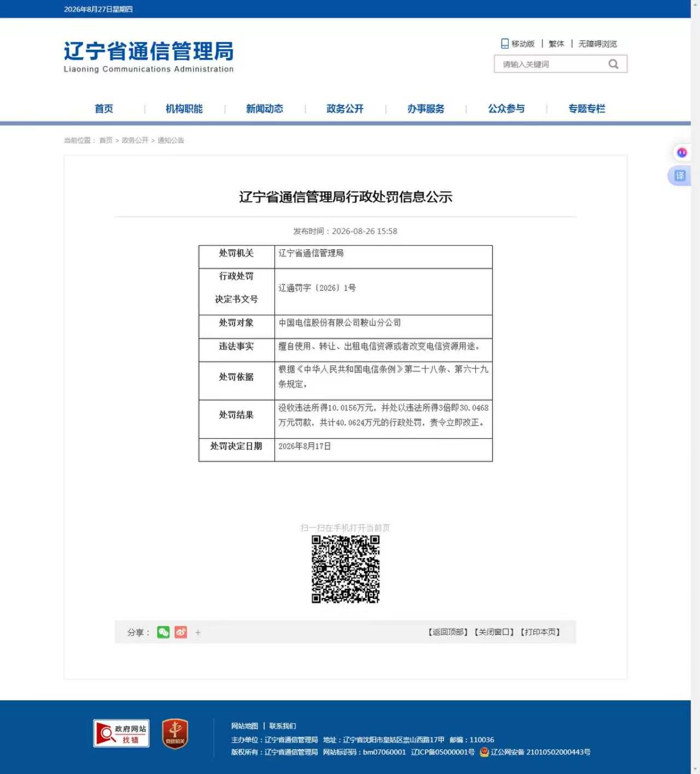
Task: Open the 专题专栏 navigation tab
Action: coord(587,109)
